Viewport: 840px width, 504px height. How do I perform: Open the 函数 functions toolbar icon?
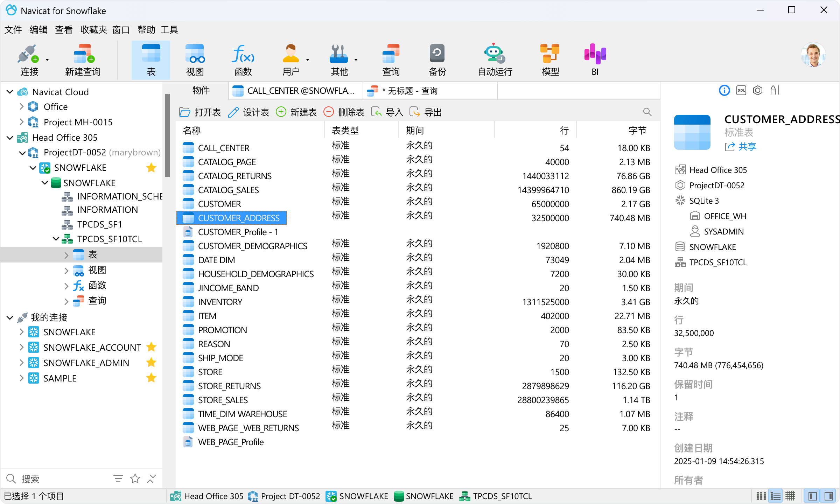pos(243,60)
